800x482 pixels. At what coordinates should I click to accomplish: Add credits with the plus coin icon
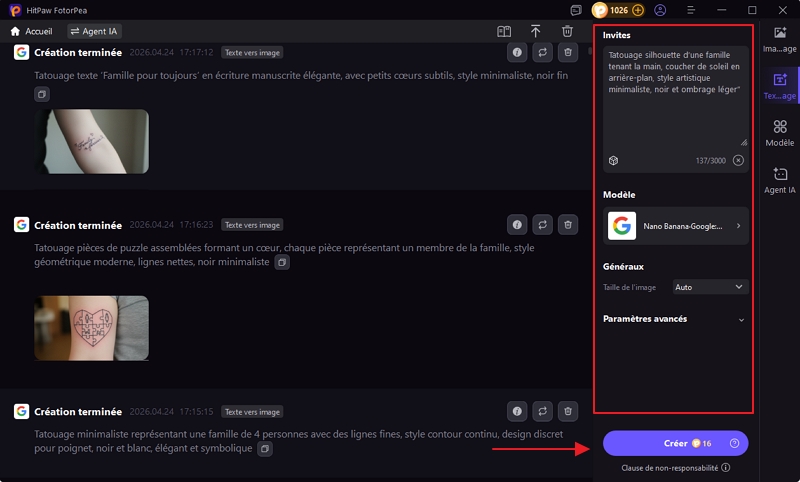pos(637,10)
